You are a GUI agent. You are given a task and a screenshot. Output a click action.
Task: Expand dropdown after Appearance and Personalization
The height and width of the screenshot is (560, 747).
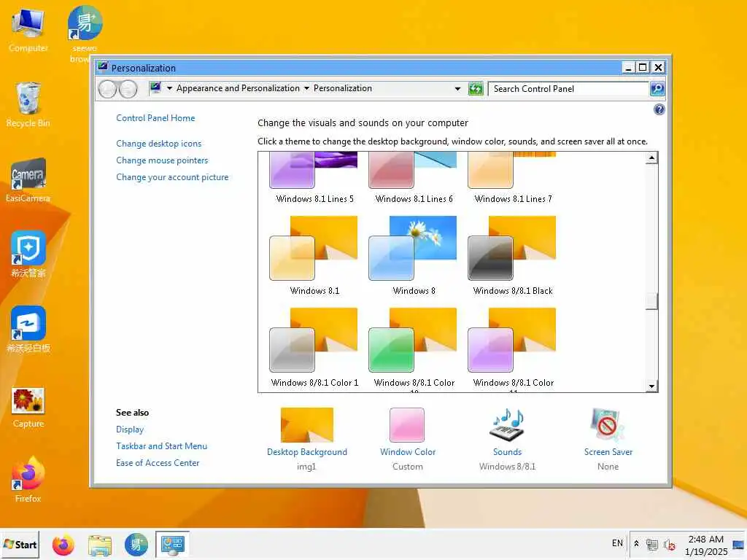306,88
